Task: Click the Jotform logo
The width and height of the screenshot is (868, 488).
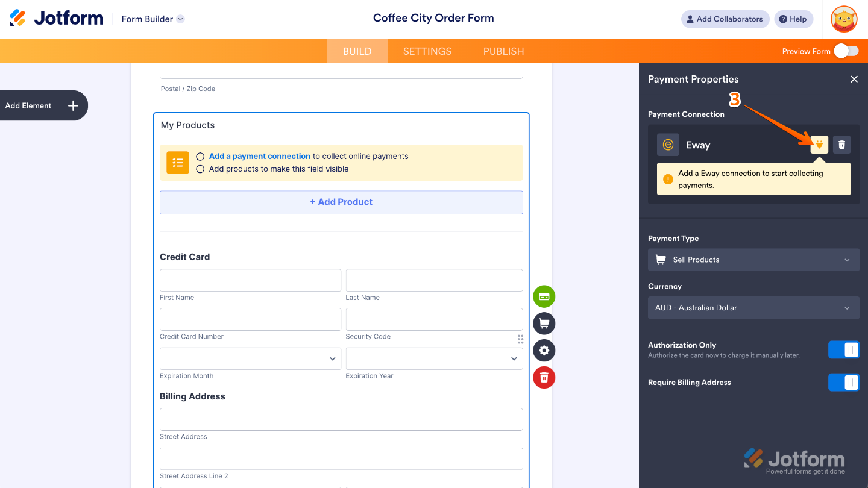Action: [x=57, y=19]
